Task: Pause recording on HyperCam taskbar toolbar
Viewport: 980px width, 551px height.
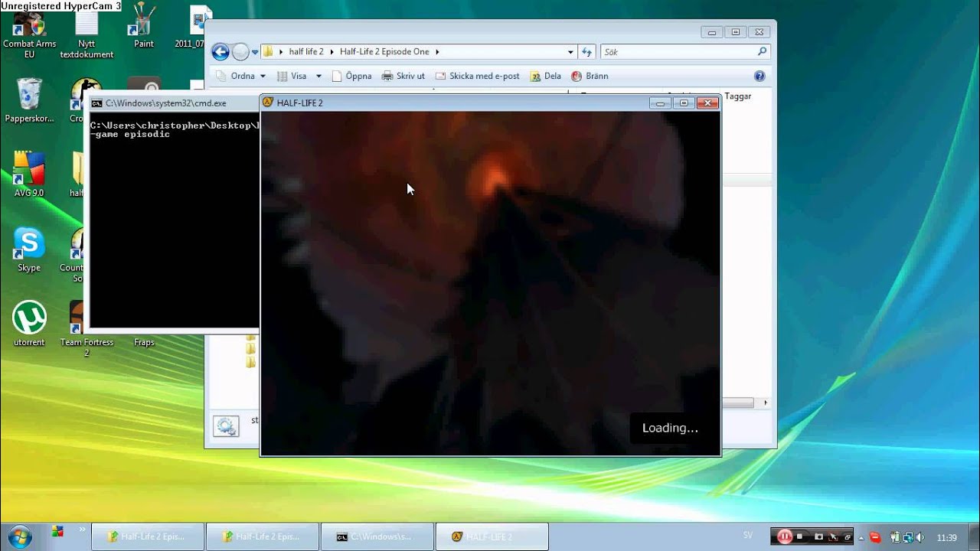Action: pos(785,536)
